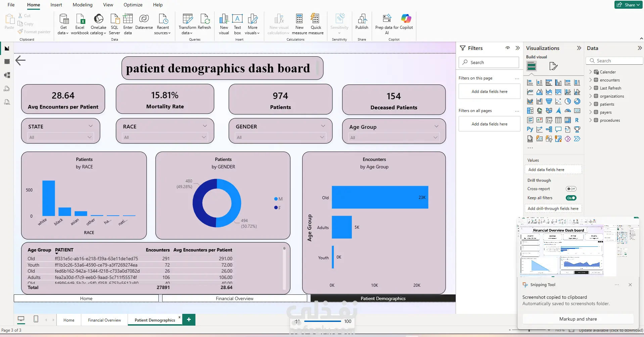Click the back arrow on the report canvas
This screenshot has width=644, height=337.
coord(20,60)
